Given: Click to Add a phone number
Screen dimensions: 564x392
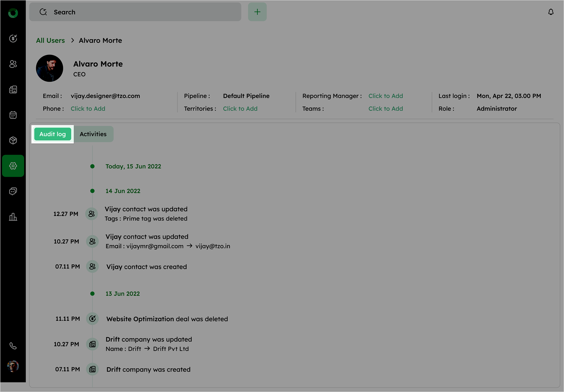Looking at the screenshot, I should pyautogui.click(x=88, y=109).
